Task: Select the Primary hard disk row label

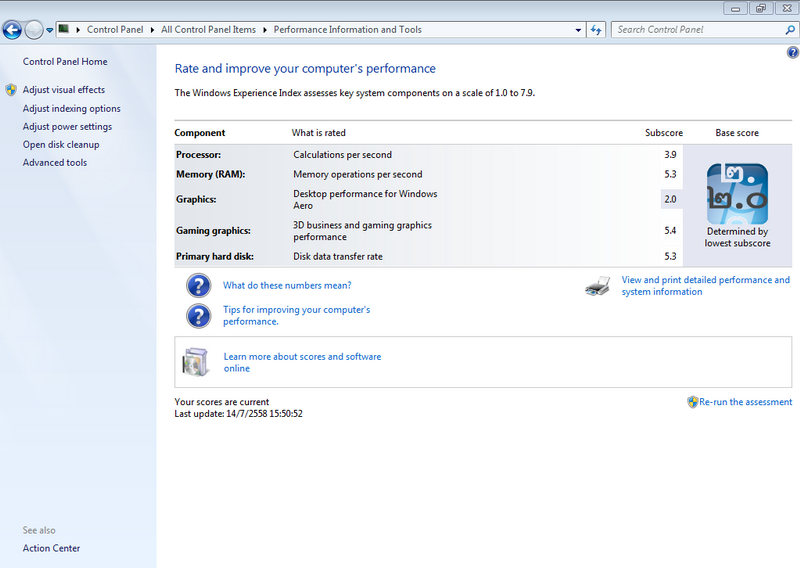Action: click(215, 257)
